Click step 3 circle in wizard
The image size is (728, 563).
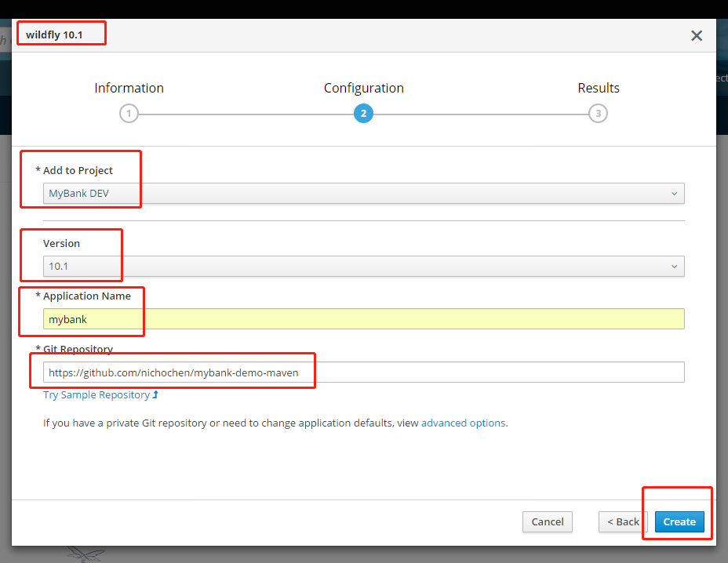pos(598,114)
